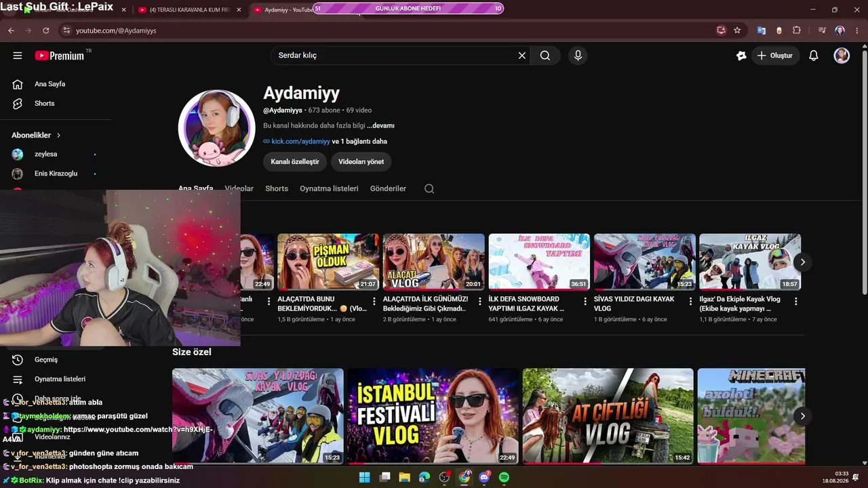Click the Kanalı özelleştir button
868x488 pixels.
tap(295, 162)
